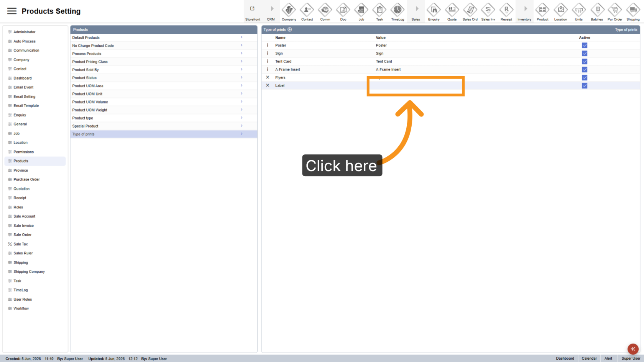The image size is (644, 362).
Task: Click the empty Value field for Label
Action: pos(416,85)
